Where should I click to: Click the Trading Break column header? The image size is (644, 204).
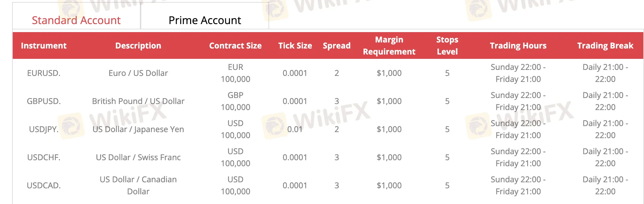point(605,45)
